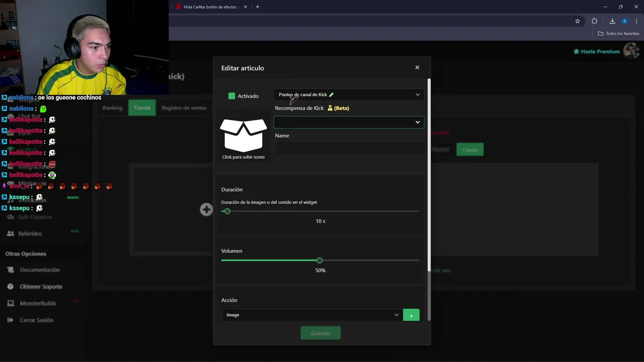The width and height of the screenshot is (644, 362).
Task: Open the Chrome profile S icon
Action: tap(624, 21)
